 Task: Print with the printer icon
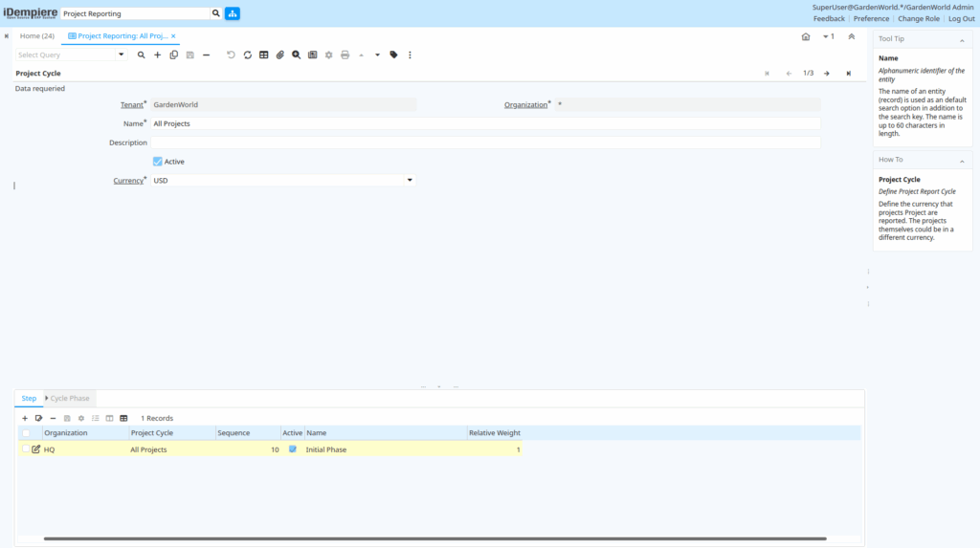(345, 55)
